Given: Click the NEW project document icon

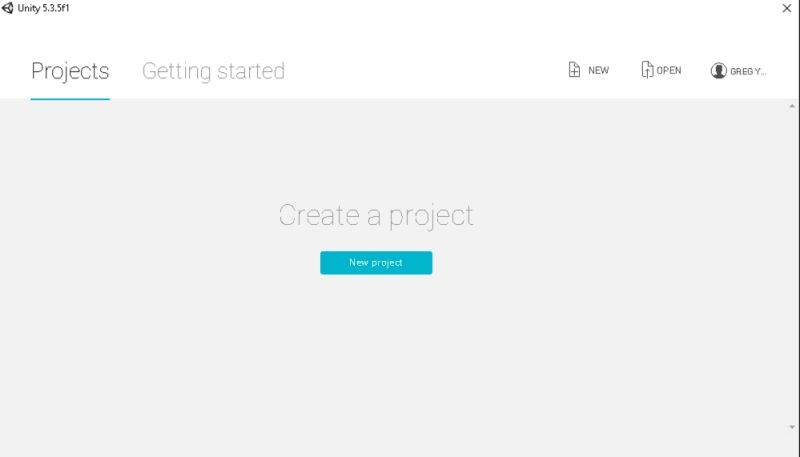Looking at the screenshot, I should pos(574,69).
